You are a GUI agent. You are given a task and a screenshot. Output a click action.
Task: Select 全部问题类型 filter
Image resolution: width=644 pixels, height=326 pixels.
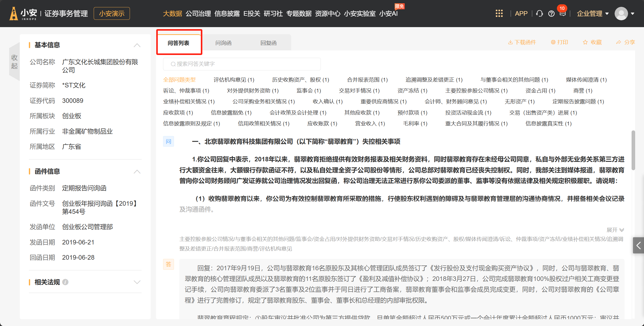(x=179, y=80)
